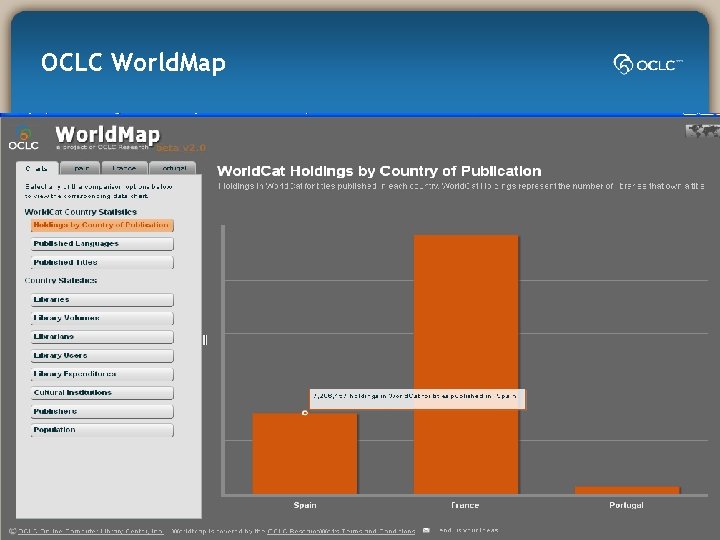720x540 pixels.
Task: Click the Send us your ideas link
Action: coord(468,530)
